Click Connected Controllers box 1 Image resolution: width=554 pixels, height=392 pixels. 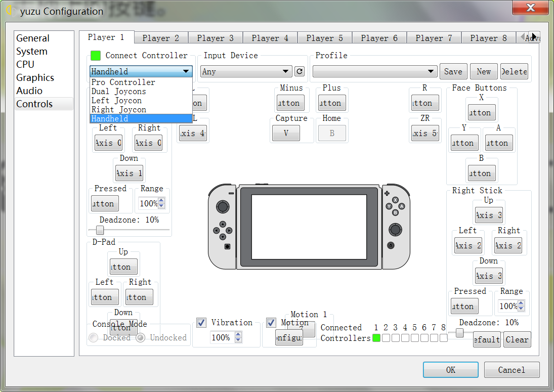[376, 338]
